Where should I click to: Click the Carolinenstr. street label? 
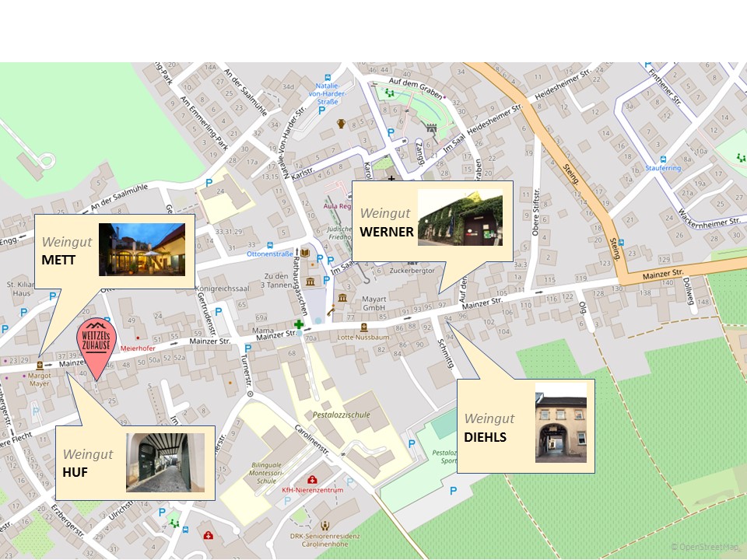click(x=313, y=441)
